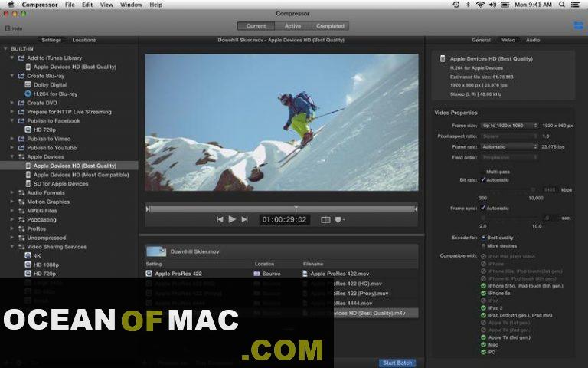Click Start Batch button
The height and width of the screenshot is (368, 588).
coord(397,363)
